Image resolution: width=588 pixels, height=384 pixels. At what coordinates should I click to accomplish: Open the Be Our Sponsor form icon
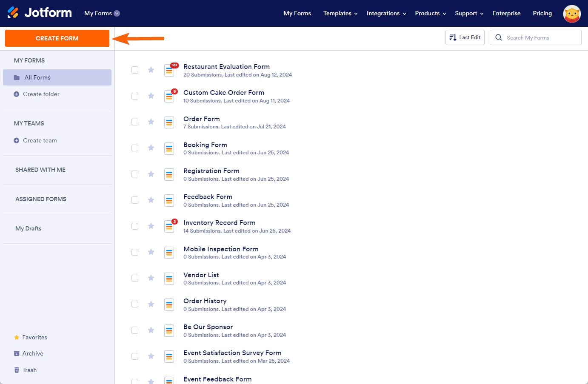[x=169, y=330]
